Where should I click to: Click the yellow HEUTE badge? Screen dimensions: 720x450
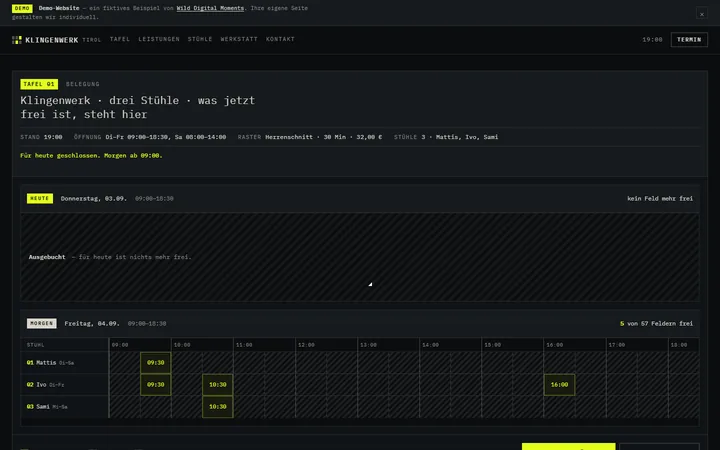(40, 198)
